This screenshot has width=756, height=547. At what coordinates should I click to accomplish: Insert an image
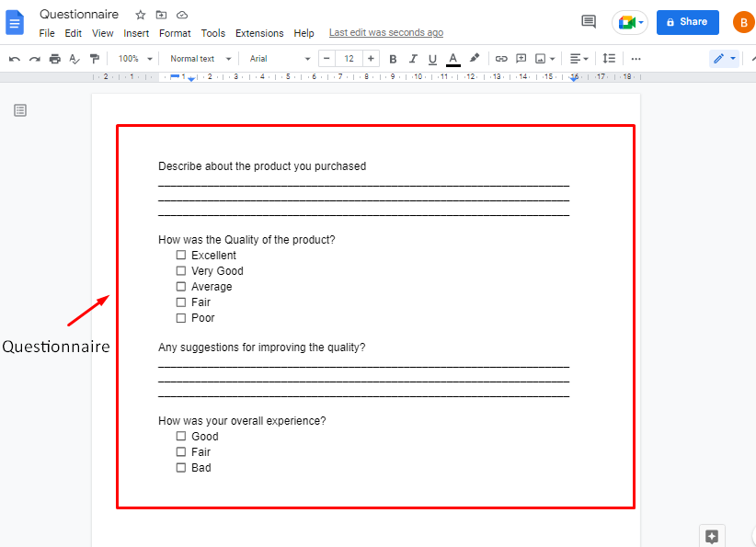541,59
